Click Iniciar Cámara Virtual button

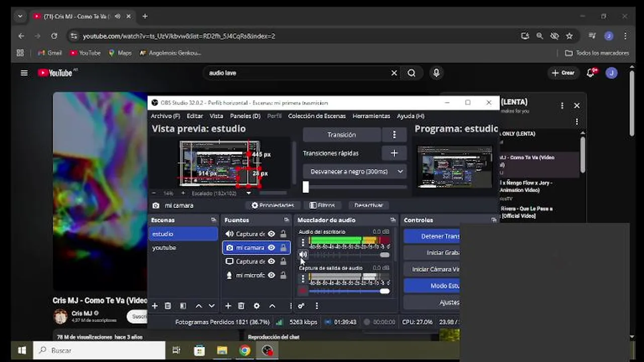pyautogui.click(x=432, y=269)
